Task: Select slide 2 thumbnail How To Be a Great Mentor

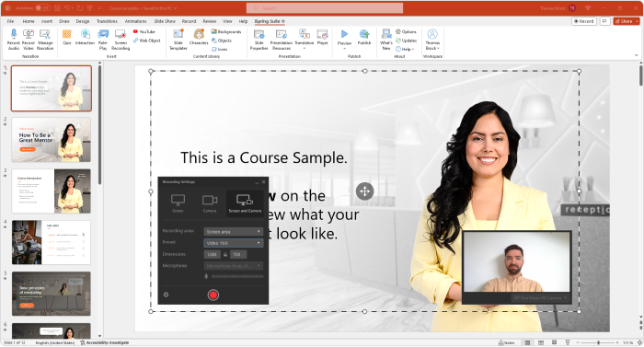Action: [52, 140]
